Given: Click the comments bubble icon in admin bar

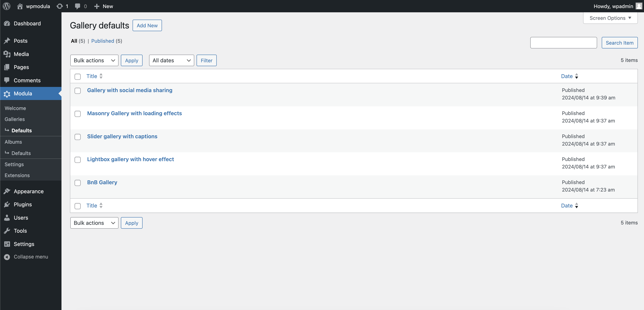Looking at the screenshot, I should point(77,6).
